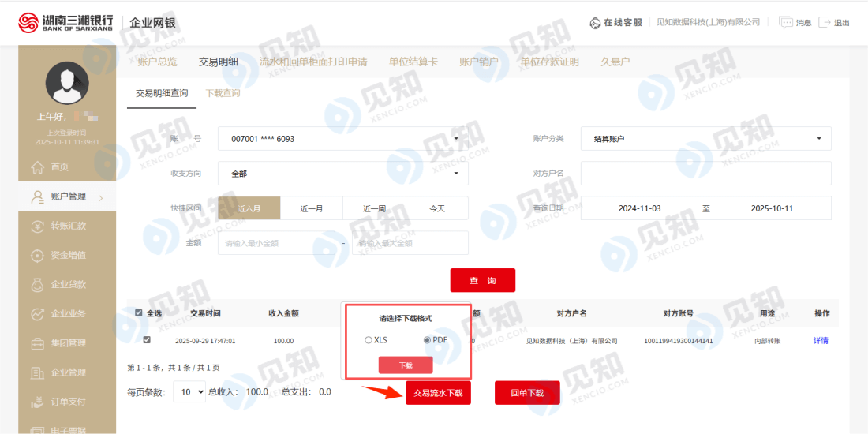Click the 回单下载 button
Image resolution: width=868 pixels, height=434 pixels.
tap(527, 392)
